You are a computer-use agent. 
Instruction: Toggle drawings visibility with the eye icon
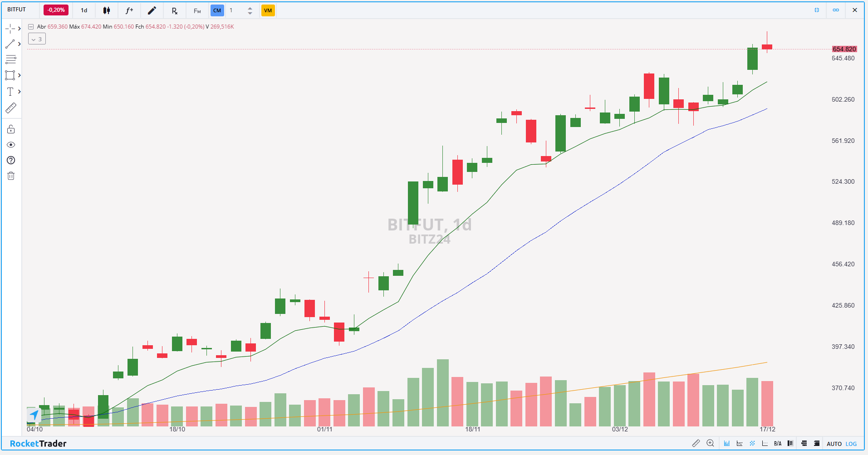tap(11, 145)
